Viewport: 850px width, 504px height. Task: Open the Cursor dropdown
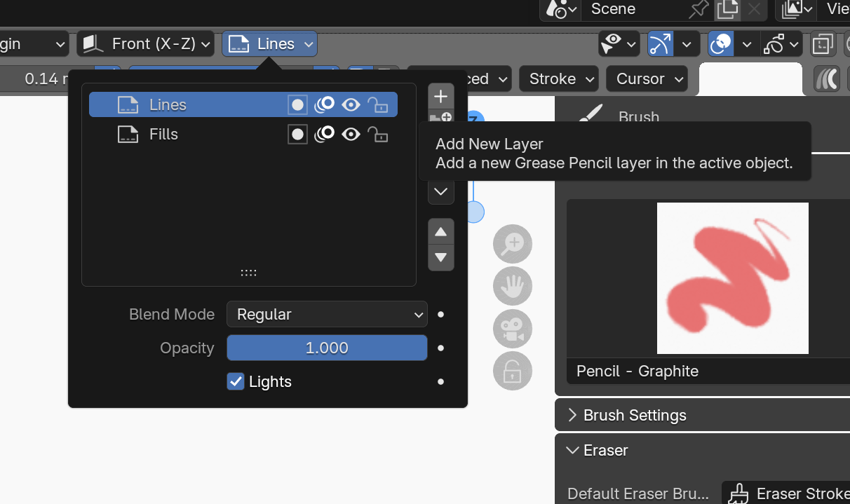[647, 79]
